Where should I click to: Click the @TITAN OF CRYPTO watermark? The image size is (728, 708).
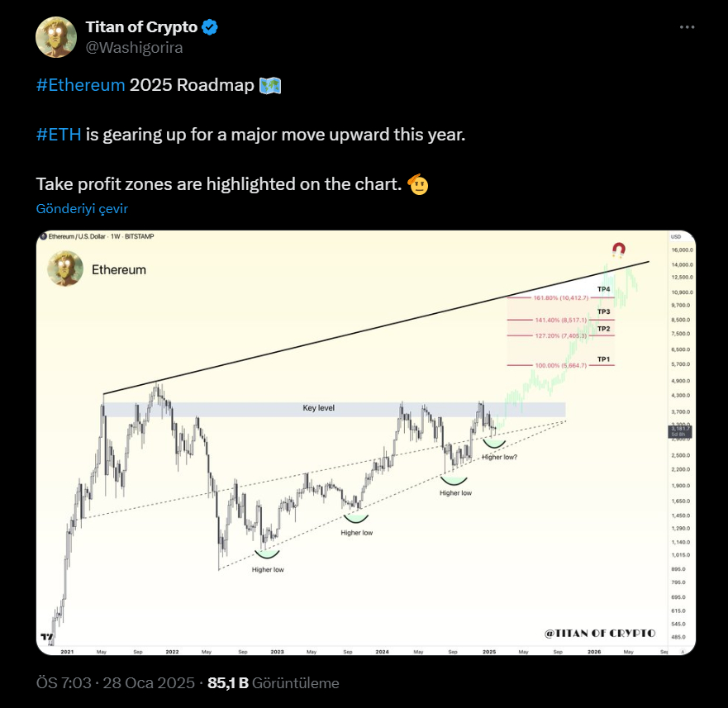pos(600,633)
